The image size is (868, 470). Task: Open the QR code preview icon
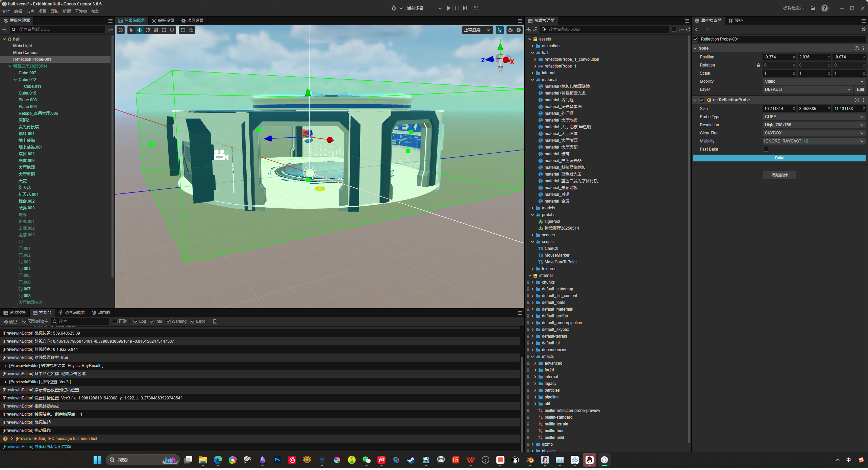tap(476, 8)
